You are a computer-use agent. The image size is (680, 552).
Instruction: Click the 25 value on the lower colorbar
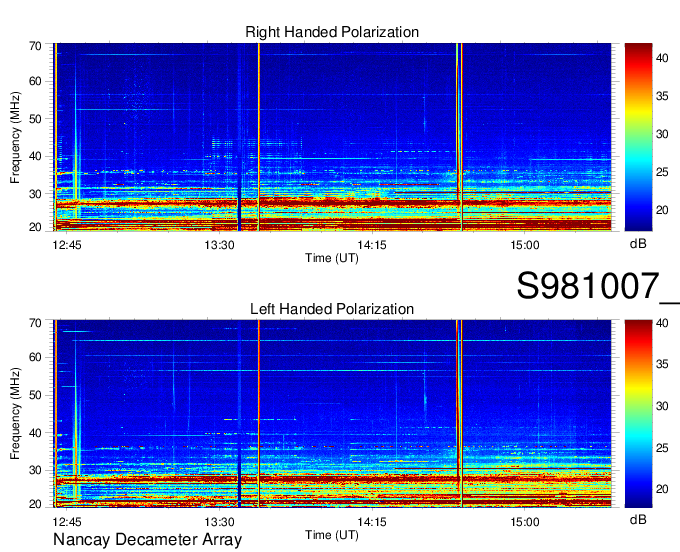click(662, 447)
